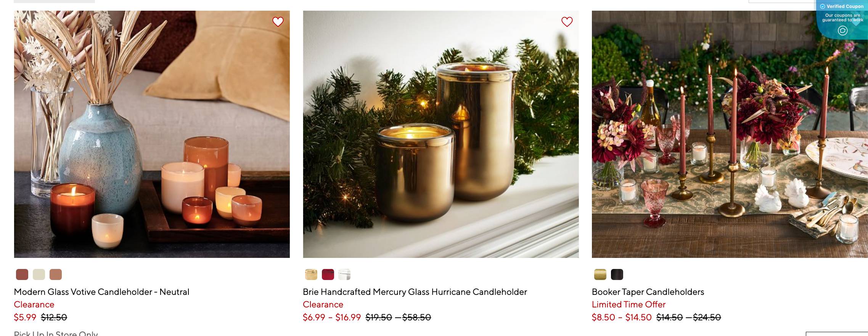This screenshot has height=336, width=868.
Task: Toggle wishlist heart on Brie Mercury Glass product
Action: [x=567, y=22]
